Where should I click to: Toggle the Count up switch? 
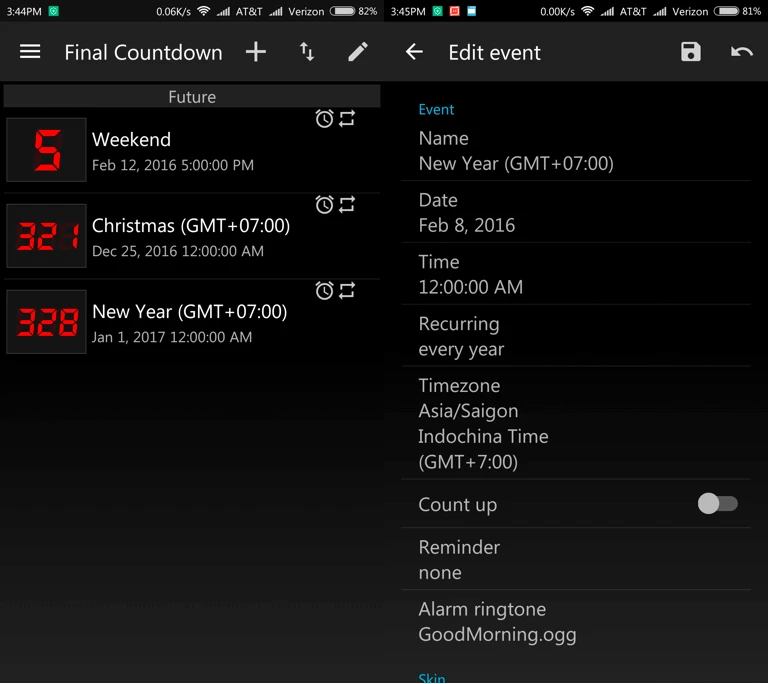pos(718,504)
